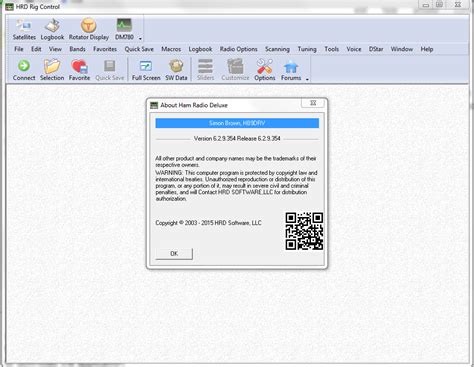Click the Favorite heart icon
The height and width of the screenshot is (367, 474).
[79, 70]
